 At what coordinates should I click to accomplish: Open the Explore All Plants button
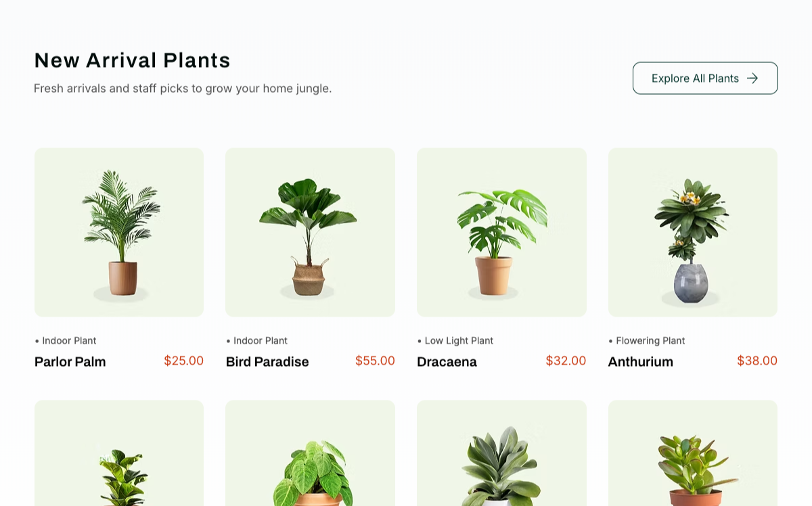(705, 78)
